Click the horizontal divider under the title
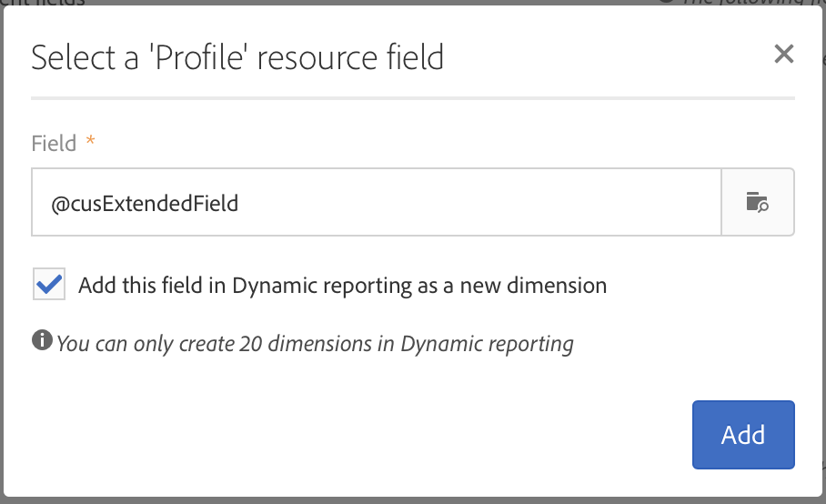 pos(412,97)
